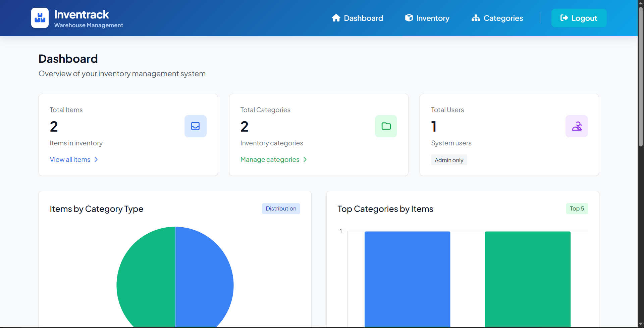Click the logout arrow icon
The image size is (644, 328).
tap(564, 18)
